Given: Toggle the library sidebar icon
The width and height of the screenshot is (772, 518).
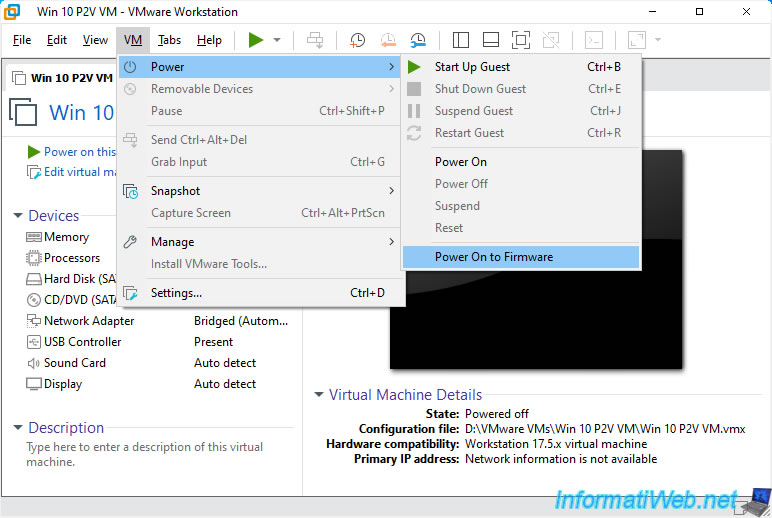Looking at the screenshot, I should coord(460,40).
